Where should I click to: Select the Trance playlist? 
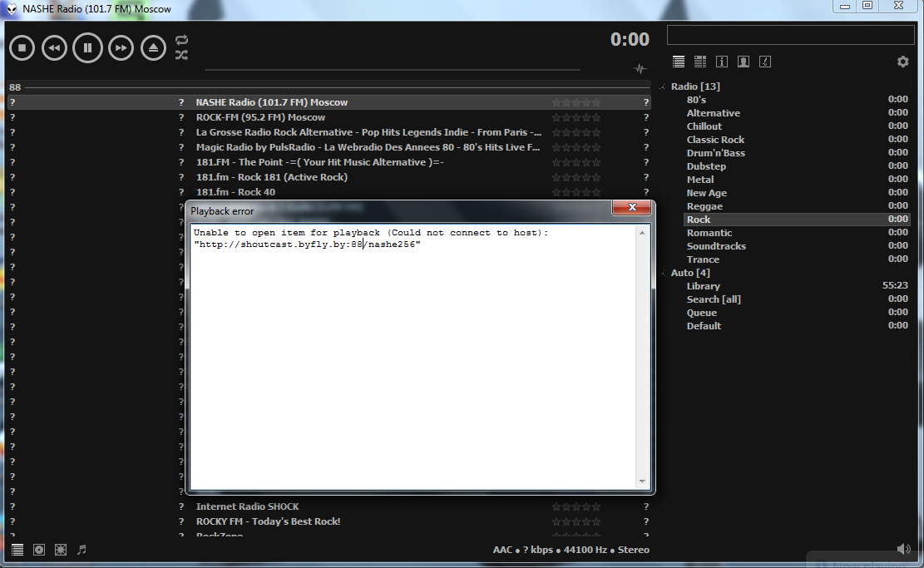[797, 259]
